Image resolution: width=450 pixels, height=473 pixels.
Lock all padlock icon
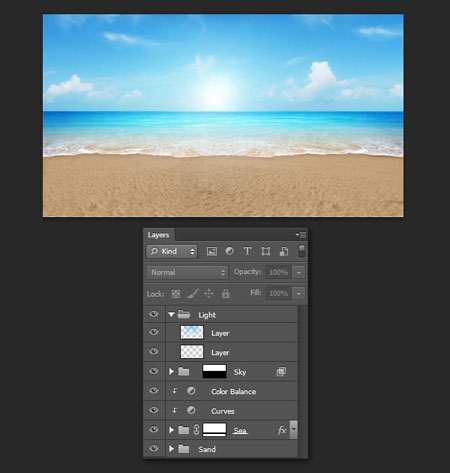pyautogui.click(x=226, y=294)
